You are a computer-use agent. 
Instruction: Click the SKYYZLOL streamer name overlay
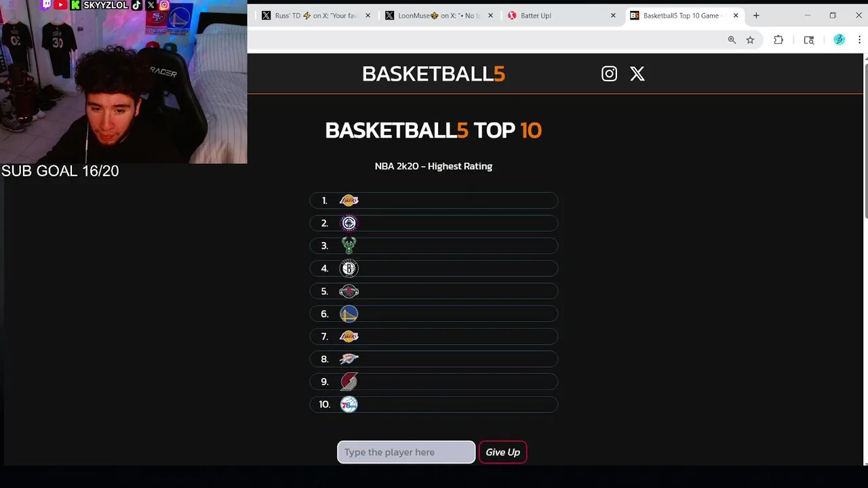pos(105,5)
